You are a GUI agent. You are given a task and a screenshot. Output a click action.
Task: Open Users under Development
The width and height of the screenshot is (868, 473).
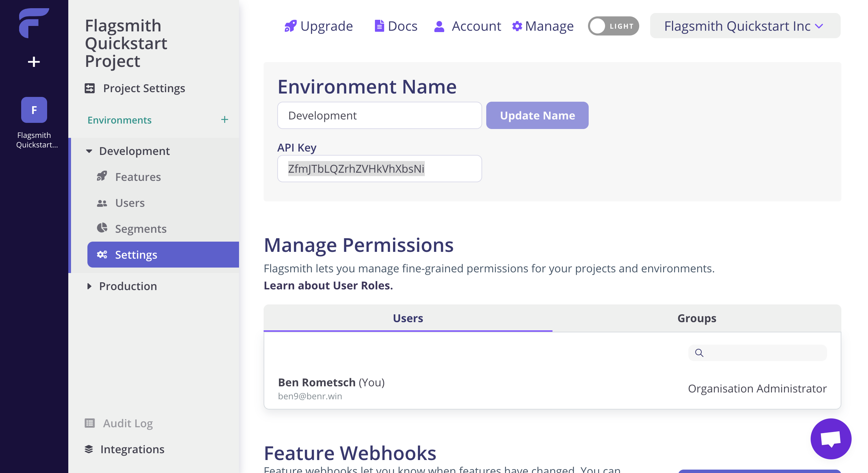coord(130,203)
